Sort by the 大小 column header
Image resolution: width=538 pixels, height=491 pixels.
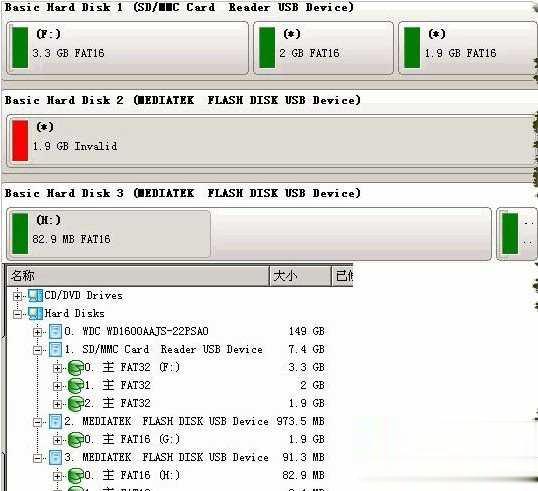(x=301, y=276)
